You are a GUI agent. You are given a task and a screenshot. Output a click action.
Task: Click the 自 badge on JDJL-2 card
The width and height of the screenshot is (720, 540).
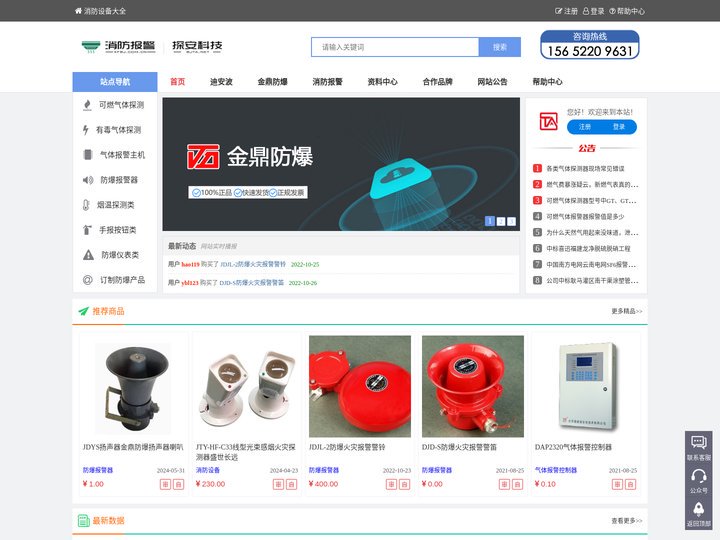[405, 484]
